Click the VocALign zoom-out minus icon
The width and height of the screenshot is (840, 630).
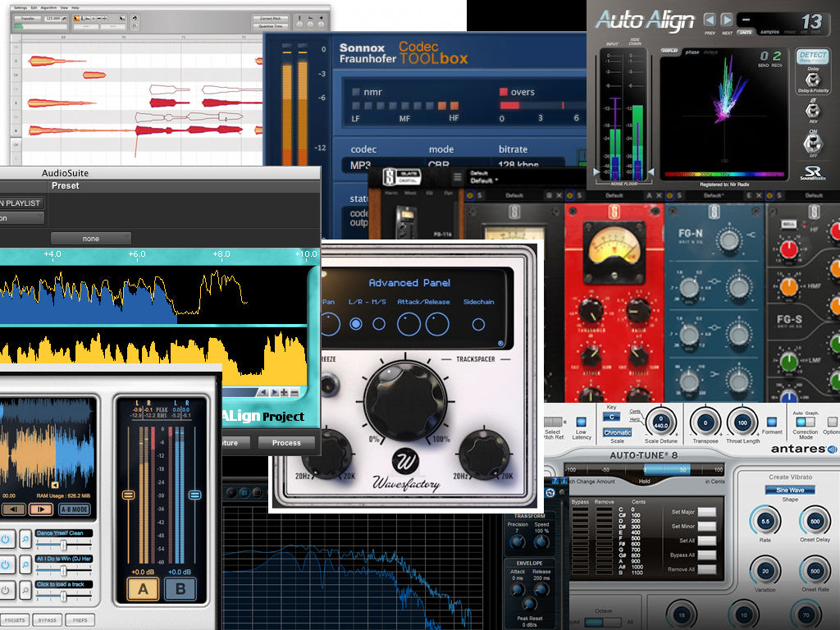[294, 392]
